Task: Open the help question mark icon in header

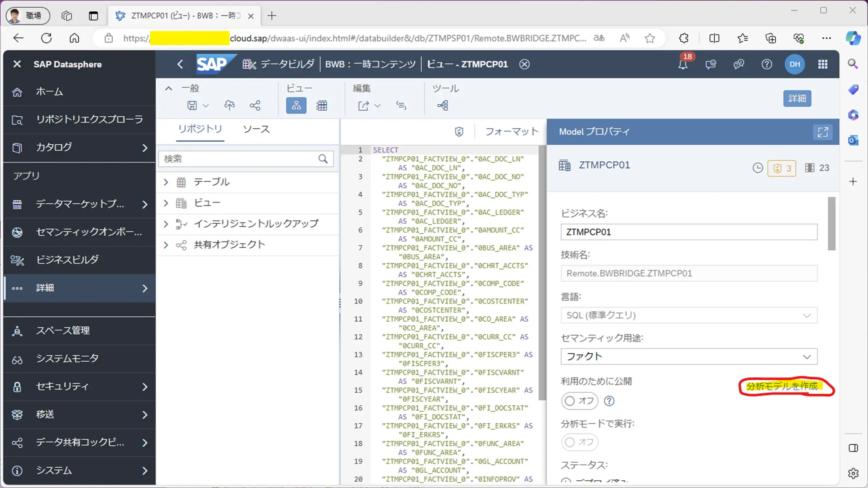Action: 767,64
